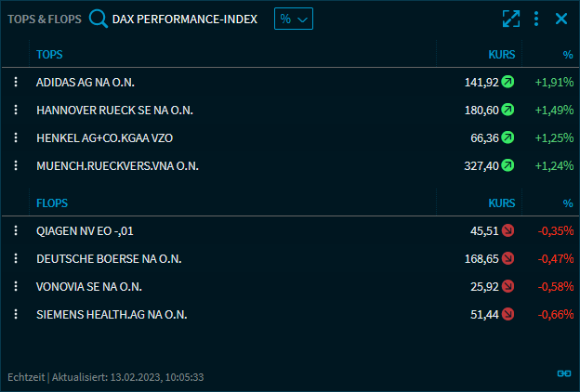Select SIEMENS HEALTH.AG NA O.N. stock
Image resolution: width=580 pixels, height=392 pixels.
[x=112, y=314]
